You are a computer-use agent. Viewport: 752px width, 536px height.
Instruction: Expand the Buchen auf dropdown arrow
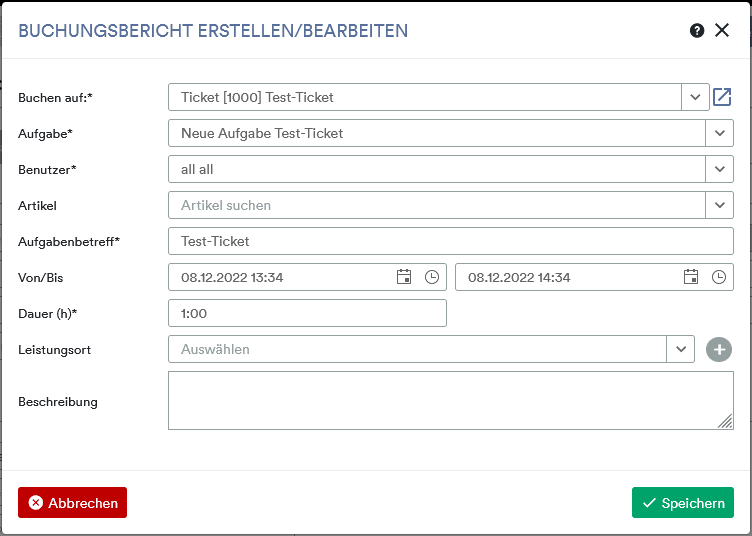695,97
